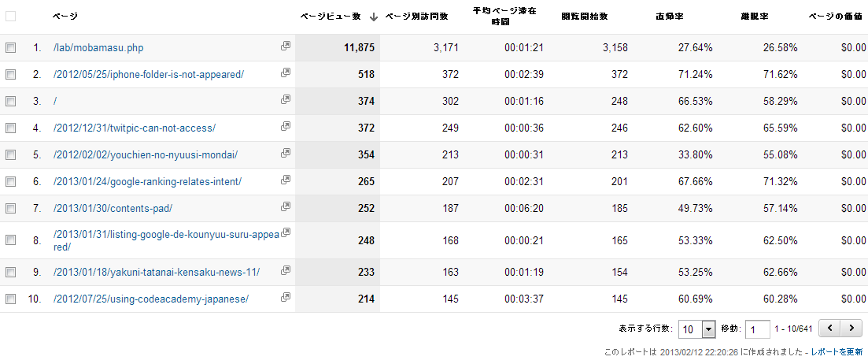Select checkbox for row 7 contents-pad
Screen dimensions: 868x364
point(10,209)
